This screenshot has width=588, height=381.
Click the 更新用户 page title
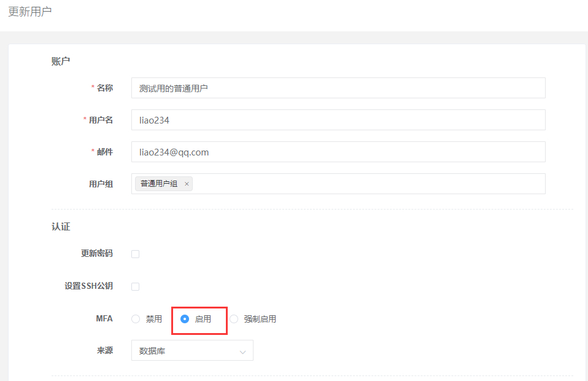29,11
